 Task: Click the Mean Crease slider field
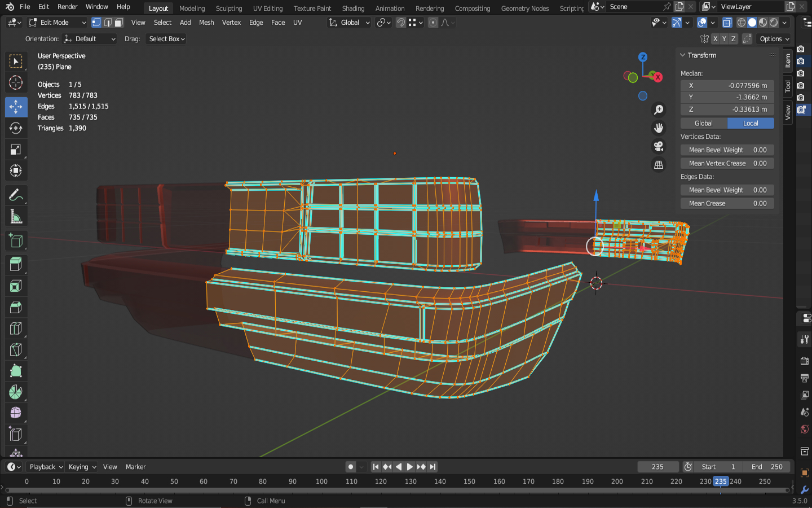click(x=727, y=203)
